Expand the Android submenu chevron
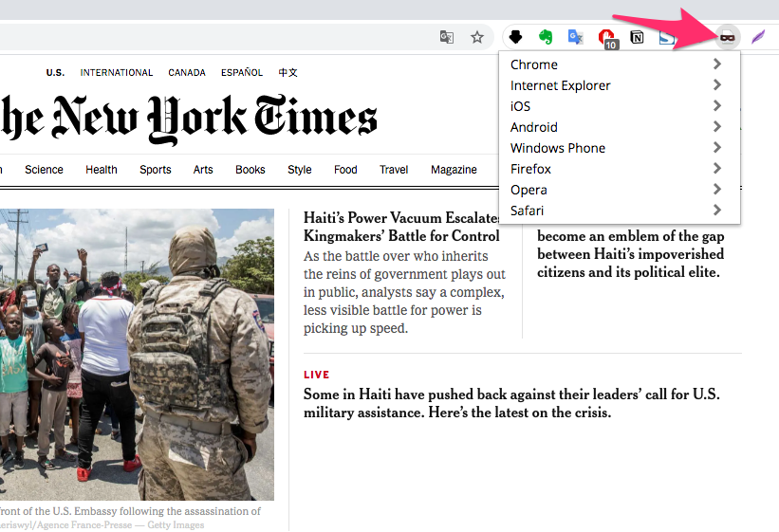 717,127
